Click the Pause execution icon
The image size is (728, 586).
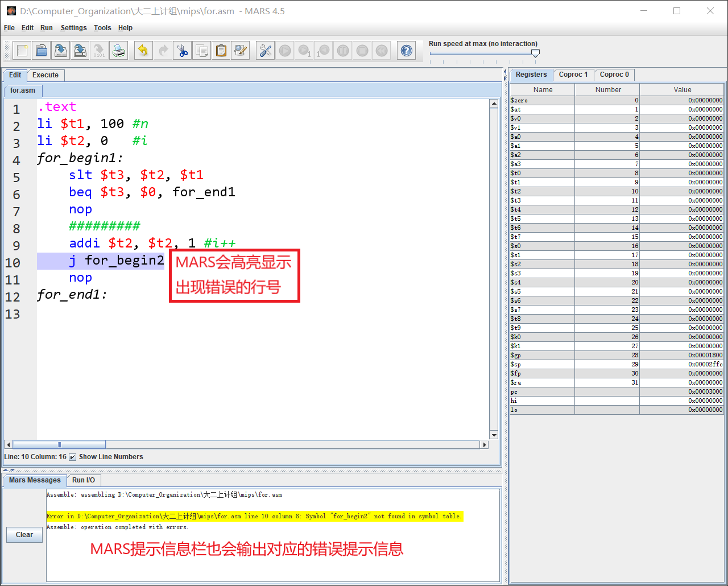(x=343, y=51)
